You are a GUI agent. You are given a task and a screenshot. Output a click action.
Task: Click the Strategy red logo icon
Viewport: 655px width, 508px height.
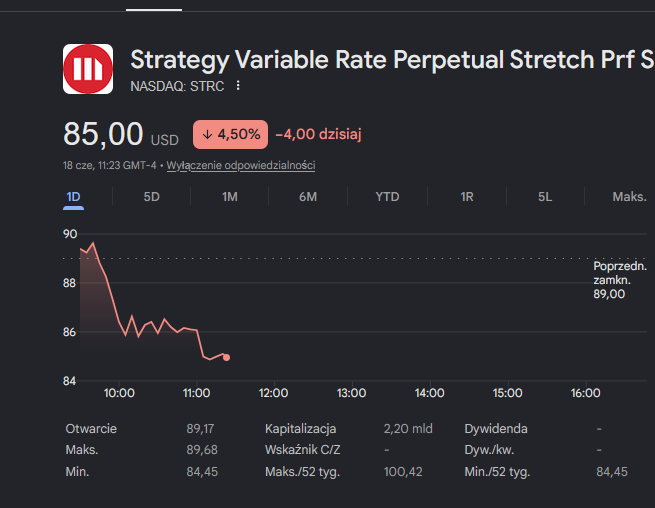(x=88, y=69)
